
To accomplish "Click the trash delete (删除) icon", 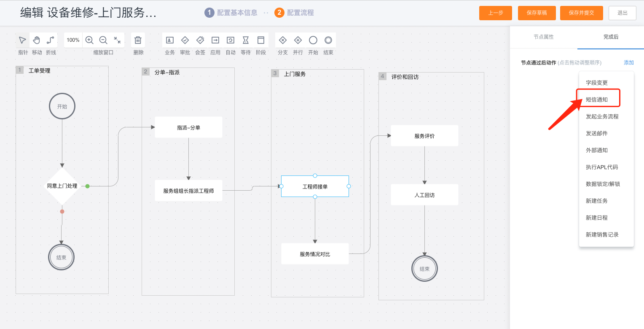I will click(138, 40).
